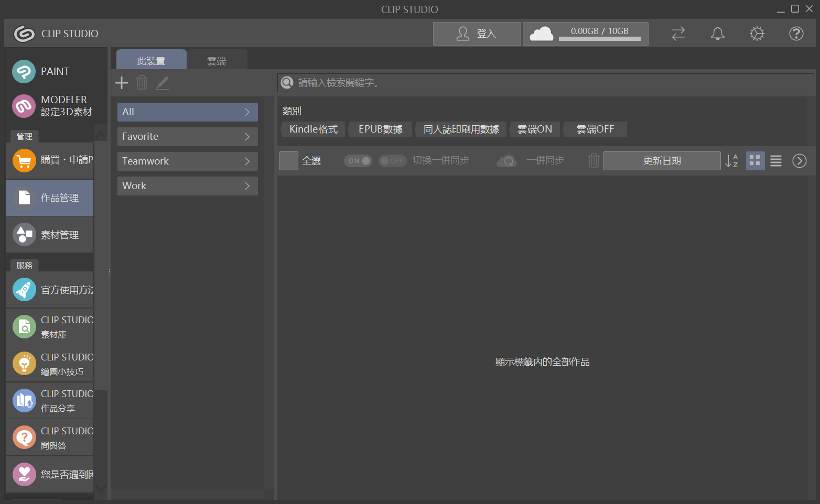Check the 全選 select all box
This screenshot has width=820, height=504.
[x=289, y=161]
